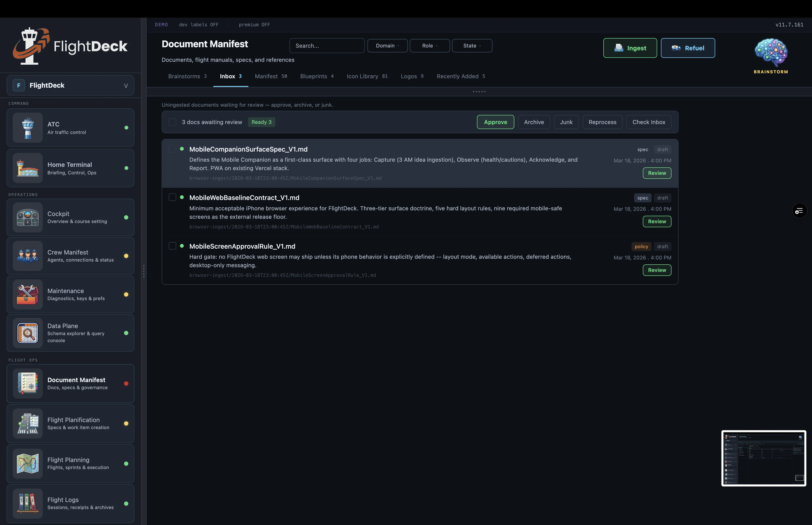Check the select-all docs checkbox
The image size is (812, 525).
172,122
